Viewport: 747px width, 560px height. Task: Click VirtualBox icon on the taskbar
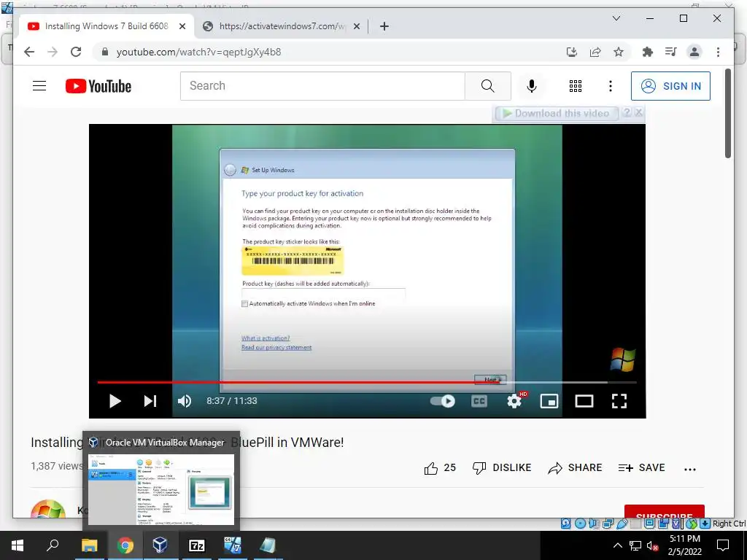(x=160, y=545)
